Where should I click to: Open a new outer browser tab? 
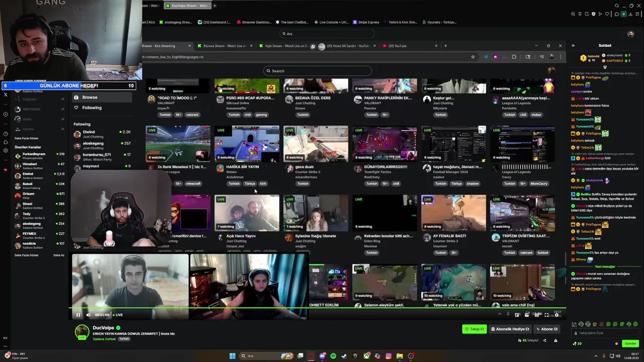214,6
